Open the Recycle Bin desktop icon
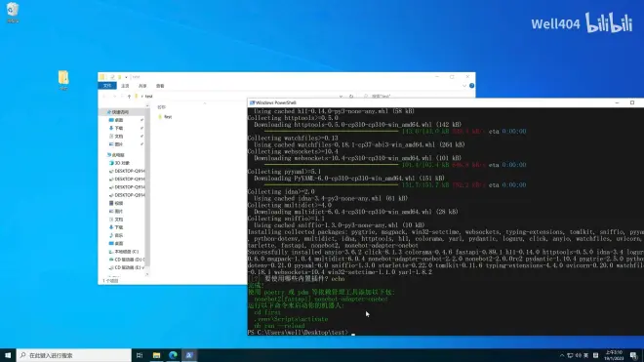Viewport: 644px width, 362px height. (13, 13)
